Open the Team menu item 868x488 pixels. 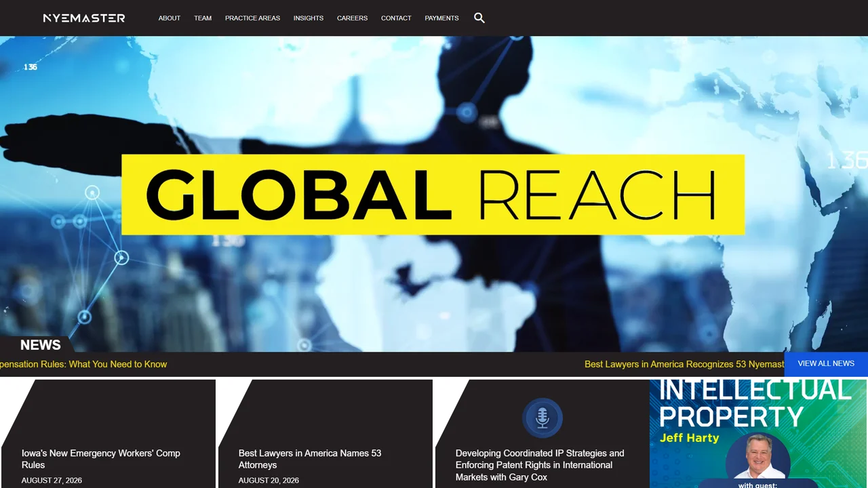tap(203, 18)
